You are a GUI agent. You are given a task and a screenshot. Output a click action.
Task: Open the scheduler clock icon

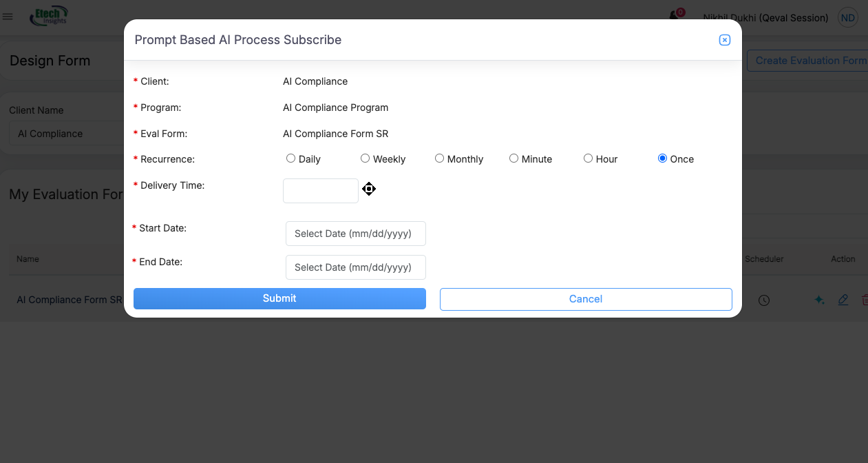tap(764, 300)
